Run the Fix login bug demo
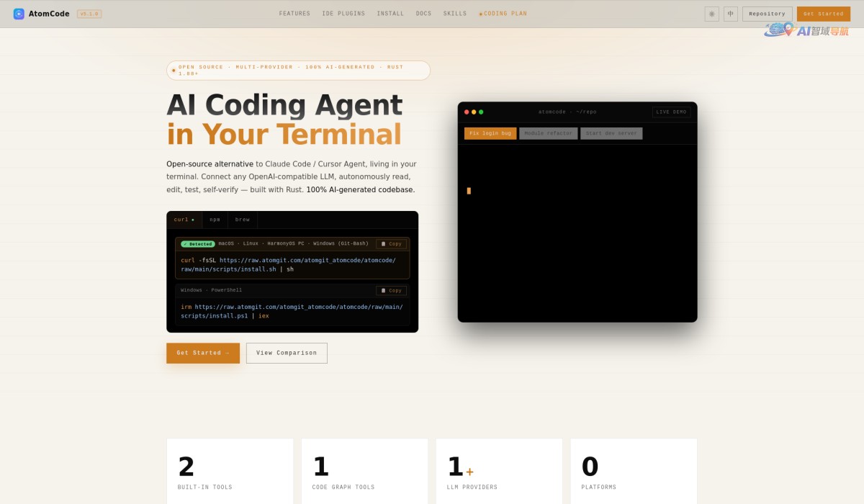 tap(490, 133)
